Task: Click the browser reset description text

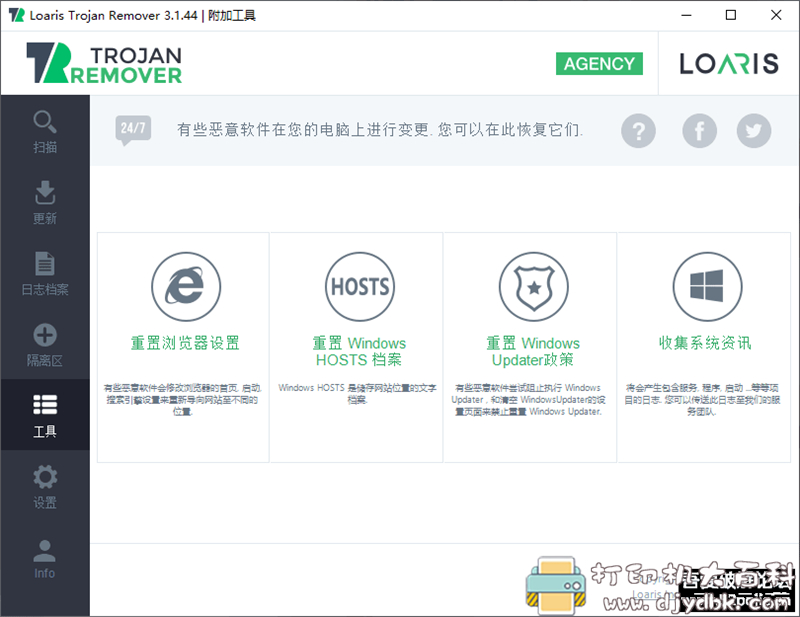Action: [x=182, y=400]
